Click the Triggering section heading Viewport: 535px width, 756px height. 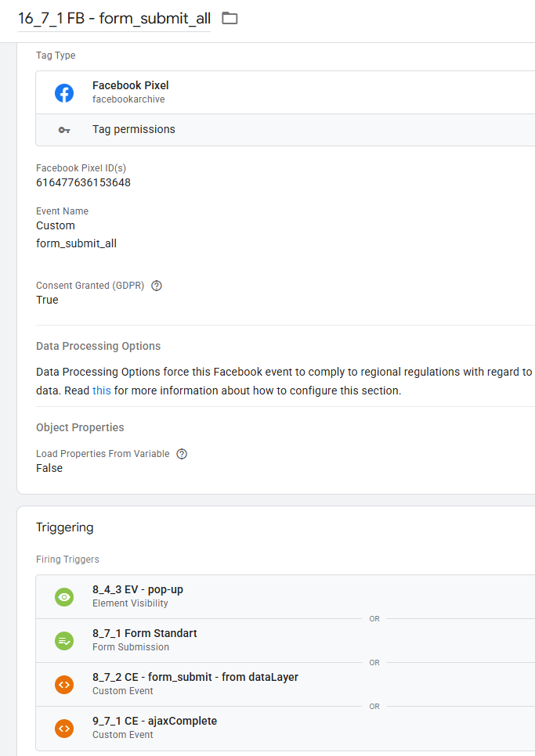65,527
